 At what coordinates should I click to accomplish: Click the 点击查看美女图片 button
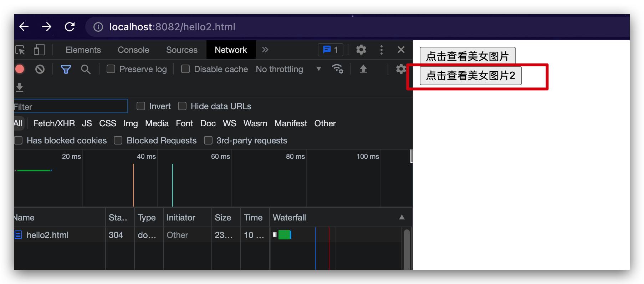click(x=467, y=56)
